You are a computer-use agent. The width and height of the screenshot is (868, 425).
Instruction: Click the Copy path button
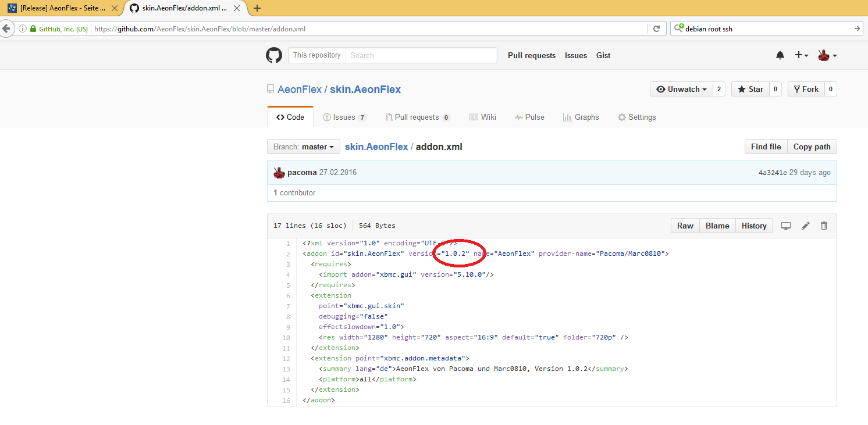coord(812,147)
